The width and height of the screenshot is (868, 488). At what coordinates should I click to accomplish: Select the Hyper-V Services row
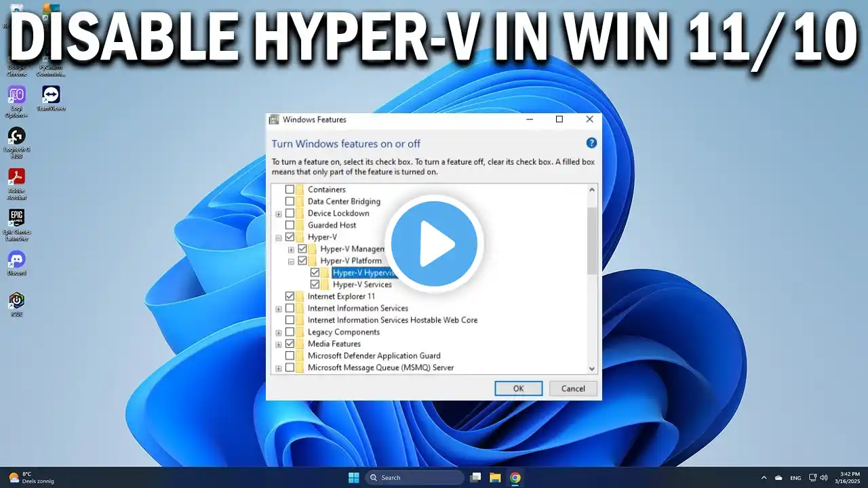tap(362, 285)
